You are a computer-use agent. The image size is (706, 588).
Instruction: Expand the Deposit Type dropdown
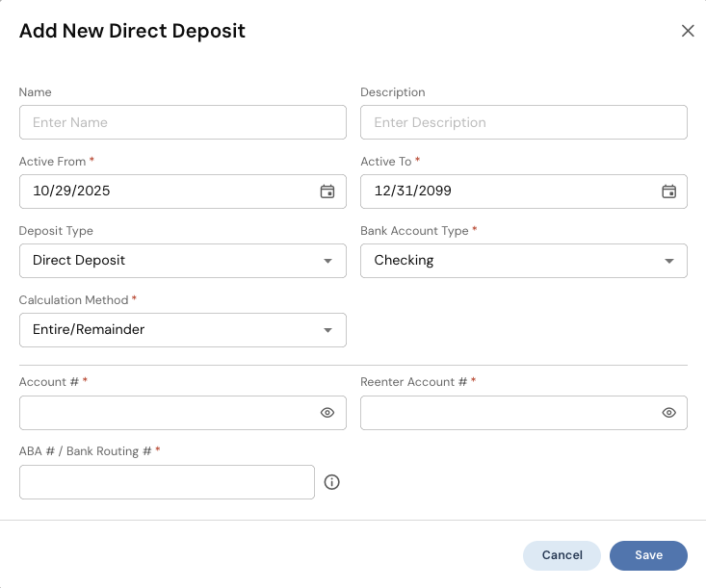coord(327,261)
